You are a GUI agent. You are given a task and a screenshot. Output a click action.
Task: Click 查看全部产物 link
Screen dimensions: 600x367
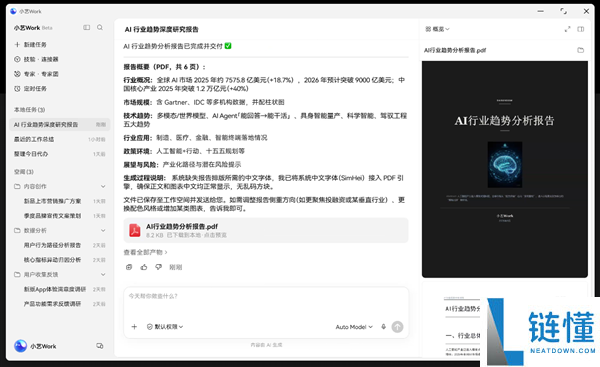tap(145, 252)
